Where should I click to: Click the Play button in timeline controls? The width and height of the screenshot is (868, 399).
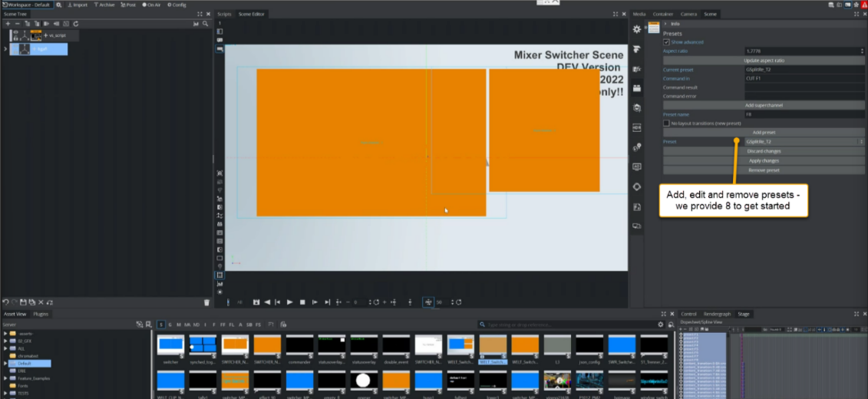point(290,302)
